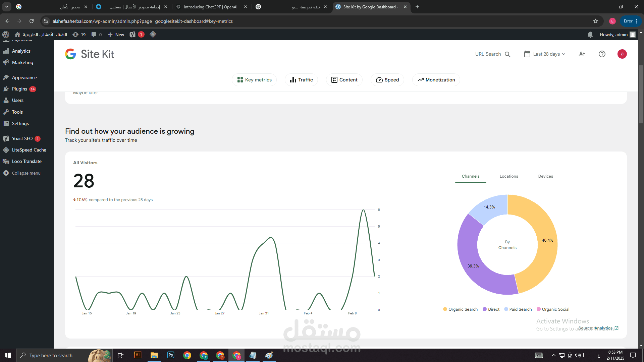Open Yoast SEO notifications in admin bar
The height and width of the screenshot is (362, 644).
[x=137, y=35]
